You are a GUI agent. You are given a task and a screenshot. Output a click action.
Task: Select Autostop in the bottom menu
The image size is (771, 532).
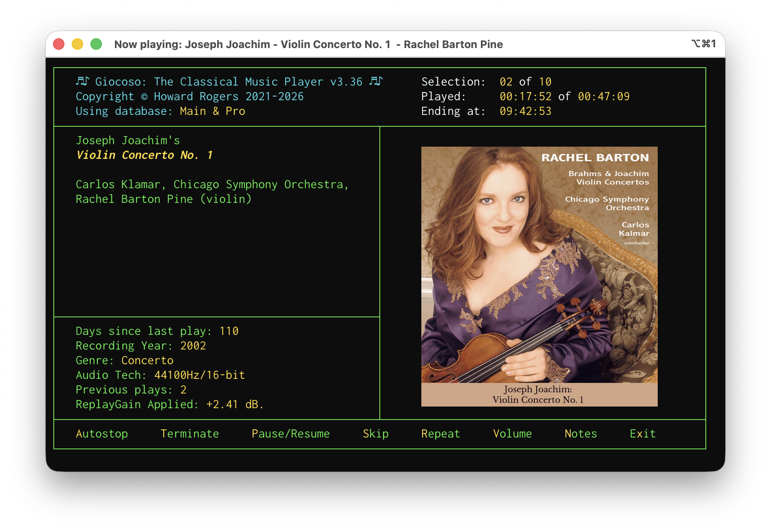click(102, 434)
